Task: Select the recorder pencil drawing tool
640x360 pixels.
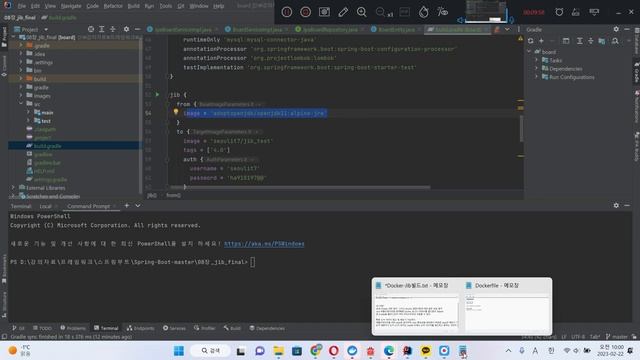Action: [x=343, y=12]
